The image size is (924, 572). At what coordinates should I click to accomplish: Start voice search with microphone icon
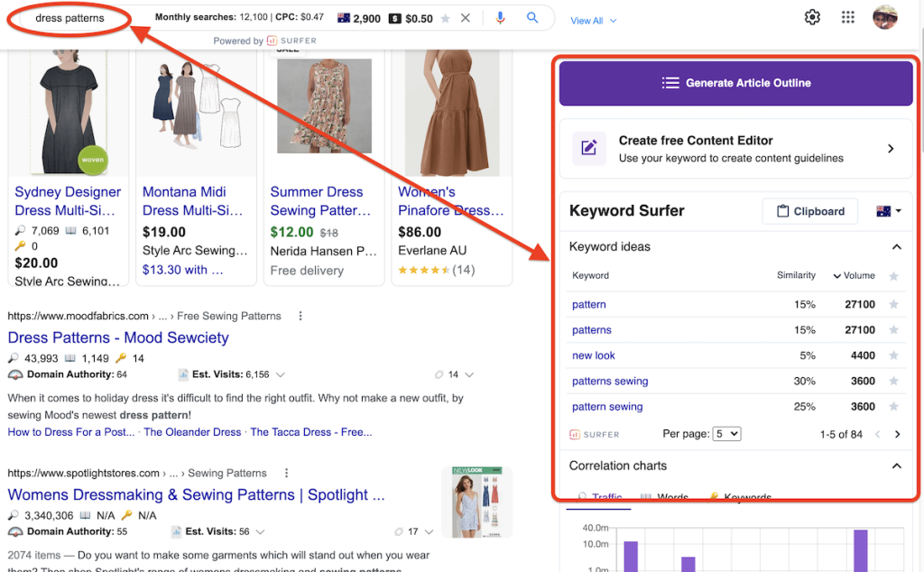pos(500,18)
